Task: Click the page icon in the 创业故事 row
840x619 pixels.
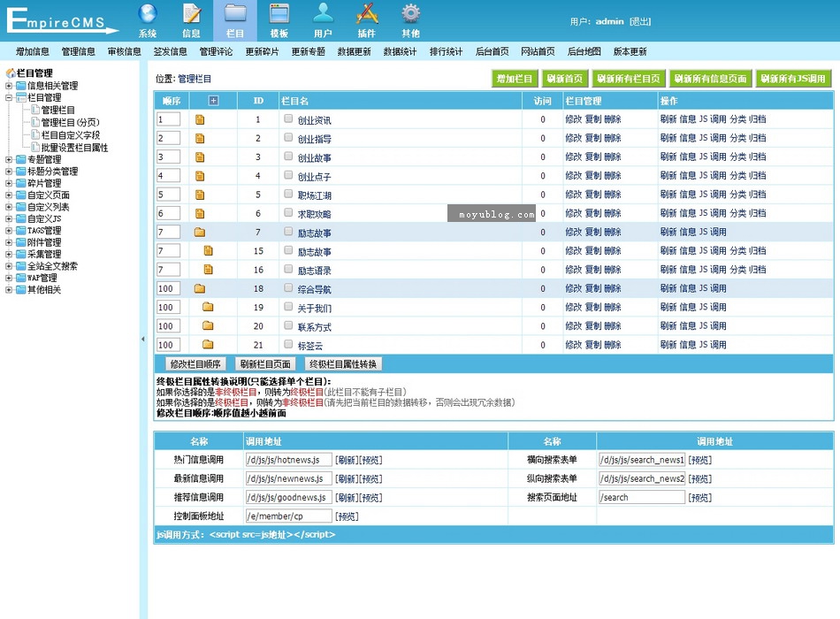Action: 200,157
